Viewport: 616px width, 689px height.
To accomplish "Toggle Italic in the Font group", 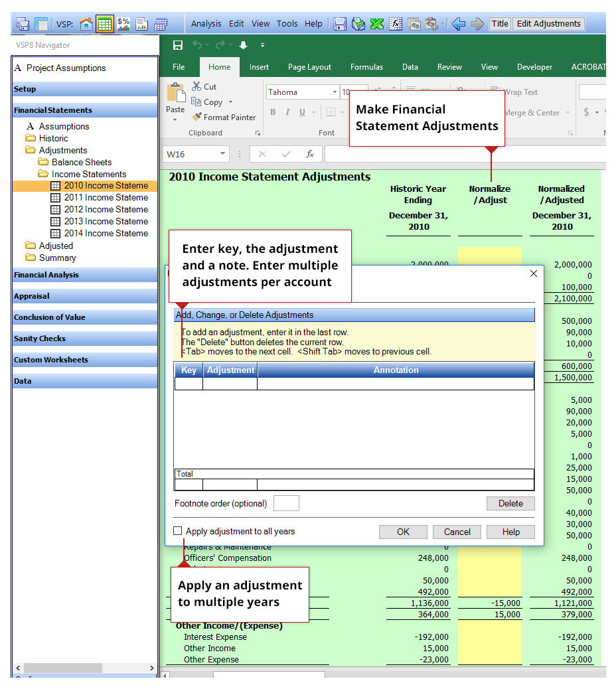I will 287,112.
